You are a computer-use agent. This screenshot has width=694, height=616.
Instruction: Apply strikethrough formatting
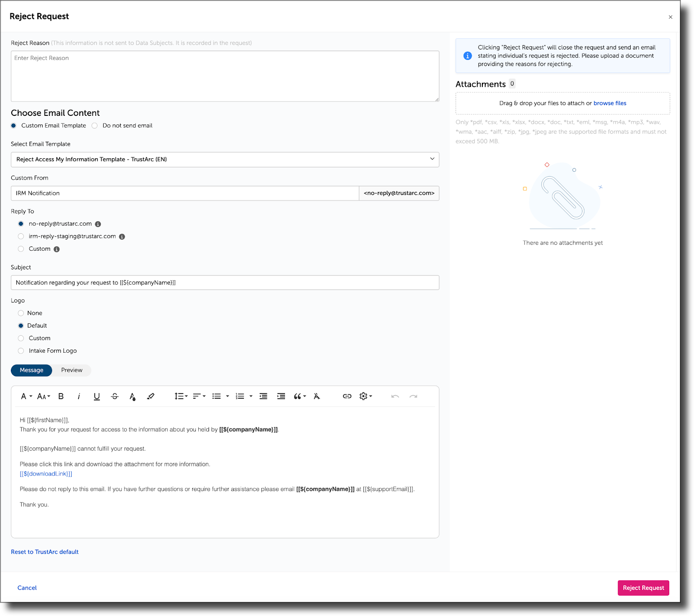point(115,396)
